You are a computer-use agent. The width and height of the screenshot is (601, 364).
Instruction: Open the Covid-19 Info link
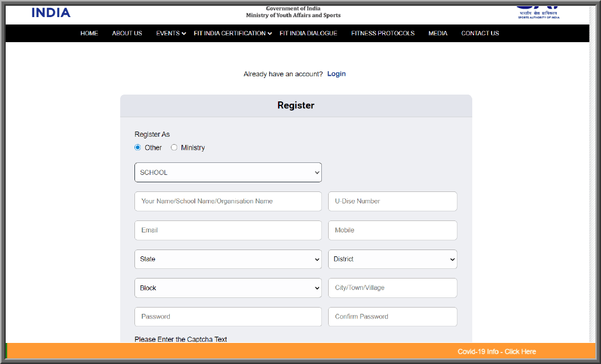[496, 351]
